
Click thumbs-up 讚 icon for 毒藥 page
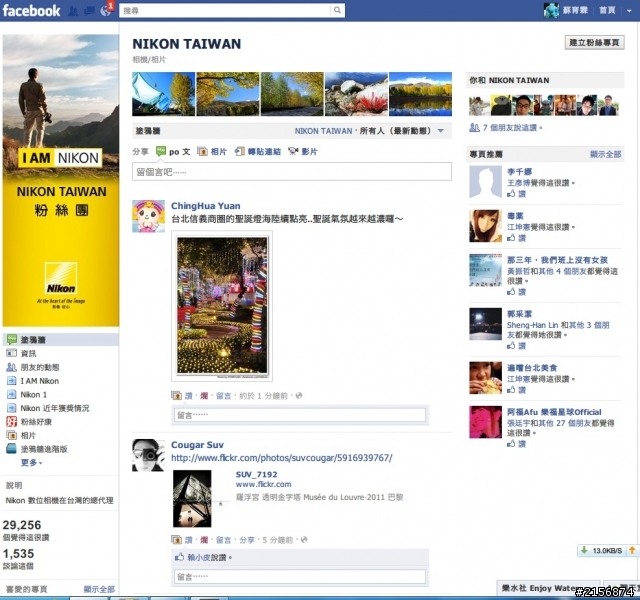point(511,238)
